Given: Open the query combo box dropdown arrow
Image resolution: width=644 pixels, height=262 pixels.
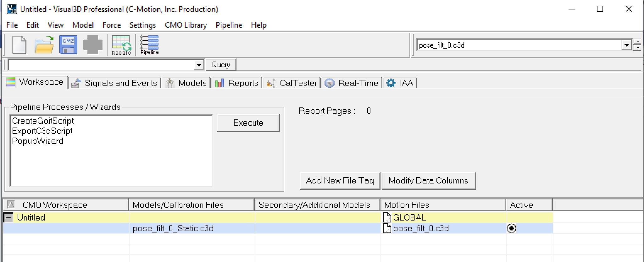Looking at the screenshot, I should pyautogui.click(x=199, y=65).
